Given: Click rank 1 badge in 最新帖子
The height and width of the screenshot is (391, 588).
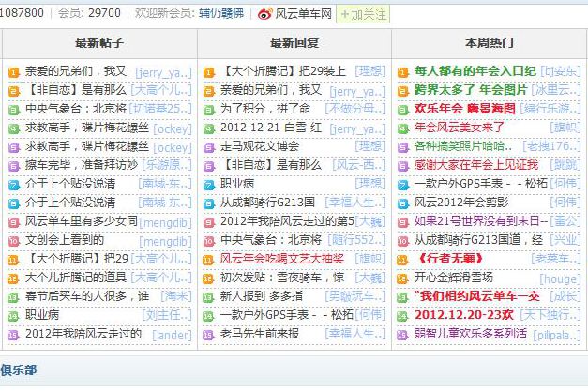Looking at the screenshot, I should point(13,72).
